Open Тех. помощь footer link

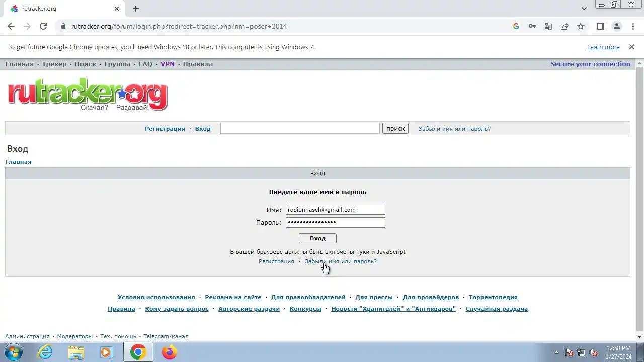point(118,336)
